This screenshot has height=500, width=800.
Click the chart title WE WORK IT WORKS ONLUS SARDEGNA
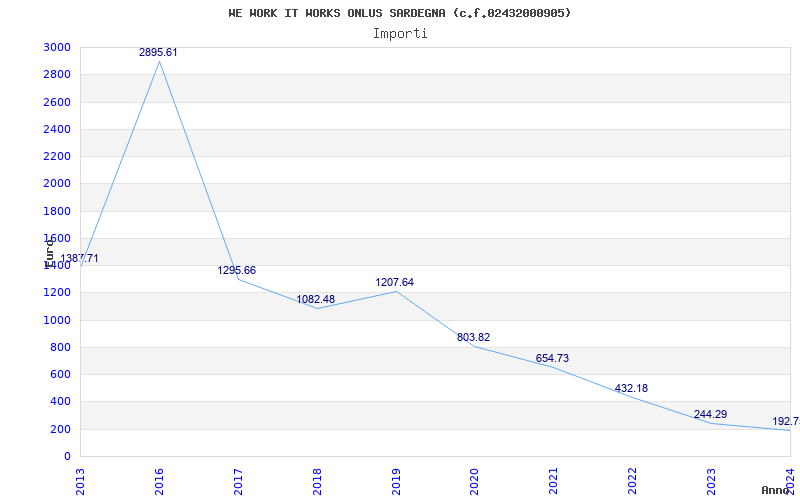point(399,13)
